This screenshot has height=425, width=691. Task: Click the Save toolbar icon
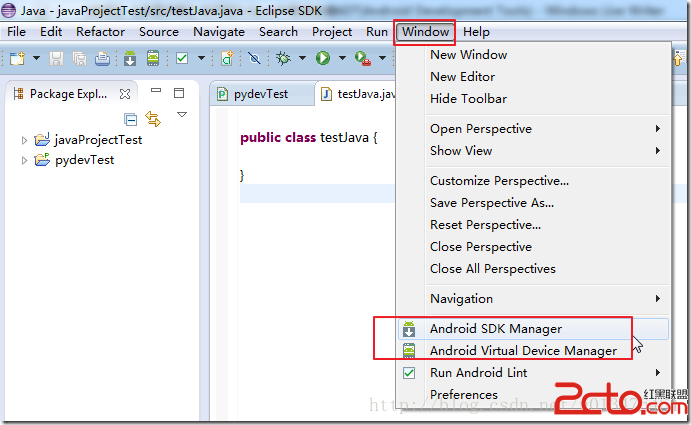(x=56, y=58)
